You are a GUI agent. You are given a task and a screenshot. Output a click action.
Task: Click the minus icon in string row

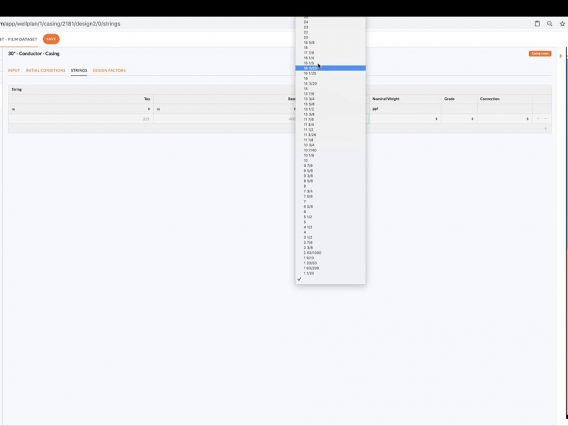pyautogui.click(x=546, y=118)
